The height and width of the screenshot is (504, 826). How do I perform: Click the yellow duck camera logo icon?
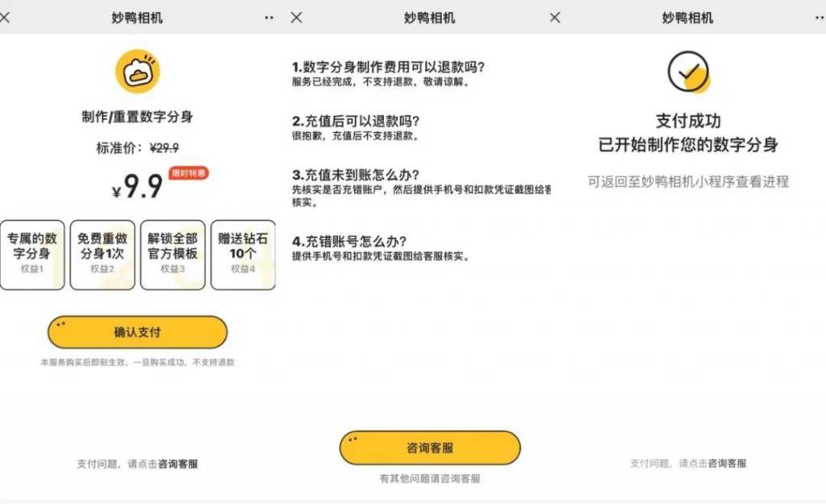coord(139,72)
